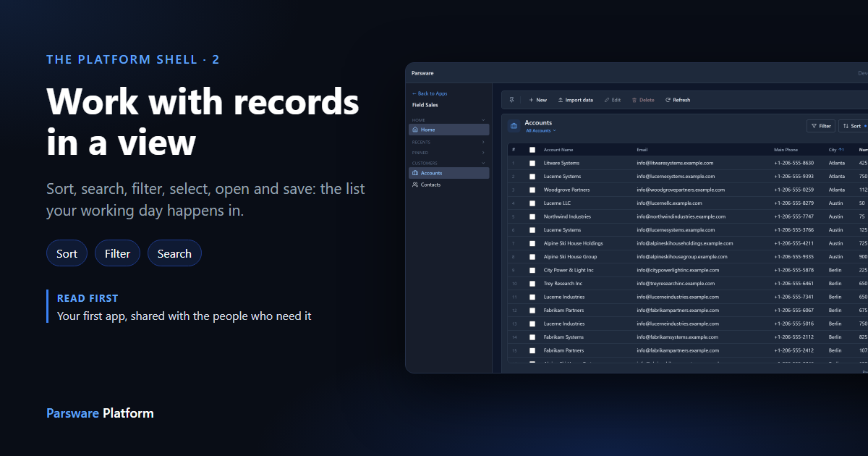This screenshot has width=868, height=456.
Task: Refresh the Accounts list
Action: tap(678, 100)
